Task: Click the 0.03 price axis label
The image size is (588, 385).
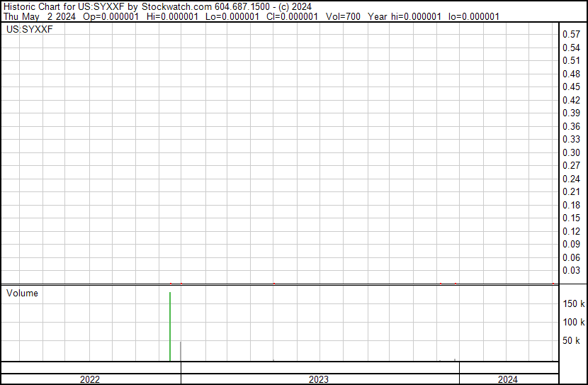Action: pos(572,271)
